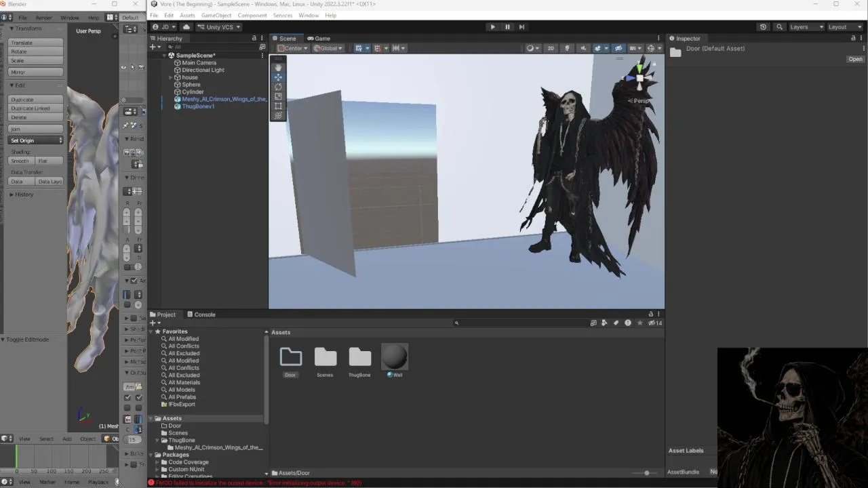The image size is (868, 488).
Task: Toggle Scene effects (skybox) button
Action: (x=599, y=48)
